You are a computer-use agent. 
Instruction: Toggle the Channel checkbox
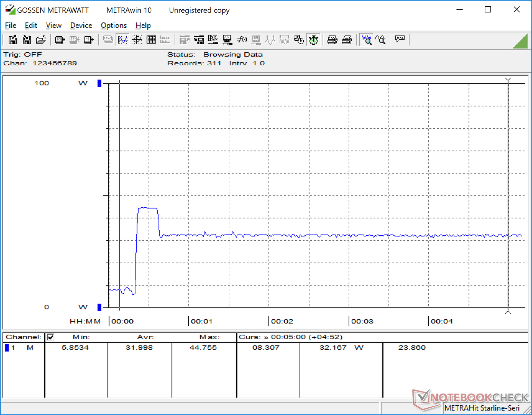click(50, 337)
